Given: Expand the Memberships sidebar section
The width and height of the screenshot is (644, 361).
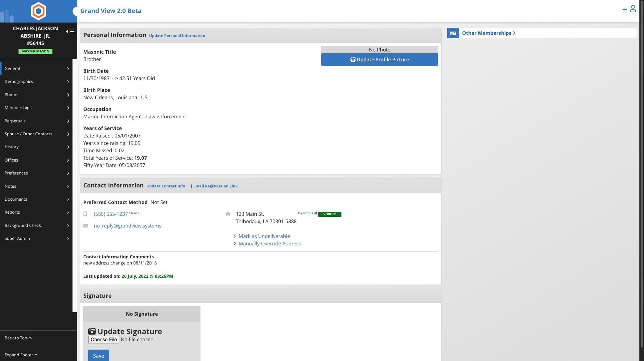Looking at the screenshot, I should click(36, 108).
